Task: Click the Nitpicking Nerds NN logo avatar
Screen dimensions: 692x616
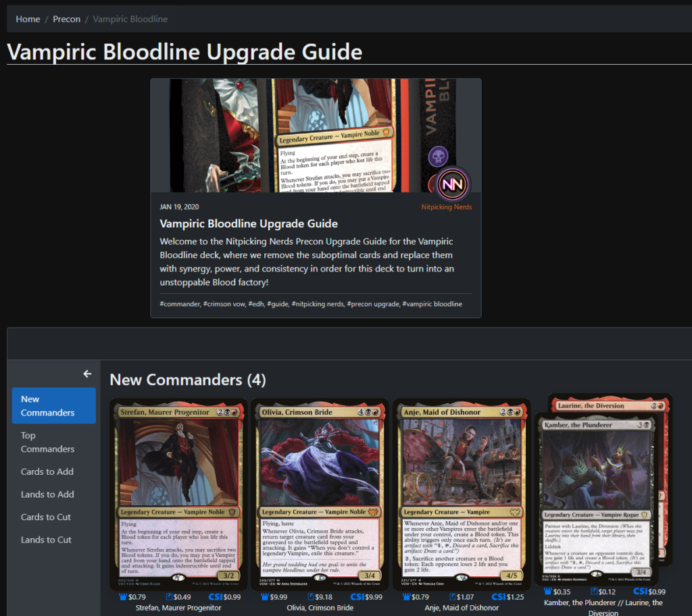Action: 452,184
